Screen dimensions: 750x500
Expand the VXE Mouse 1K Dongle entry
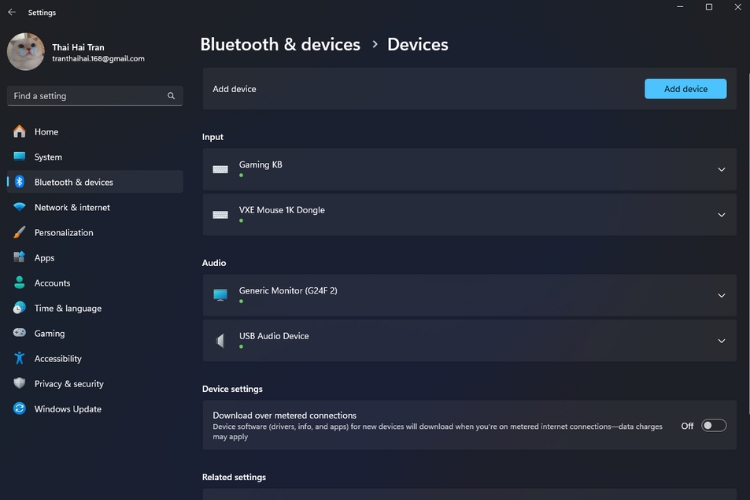point(721,215)
